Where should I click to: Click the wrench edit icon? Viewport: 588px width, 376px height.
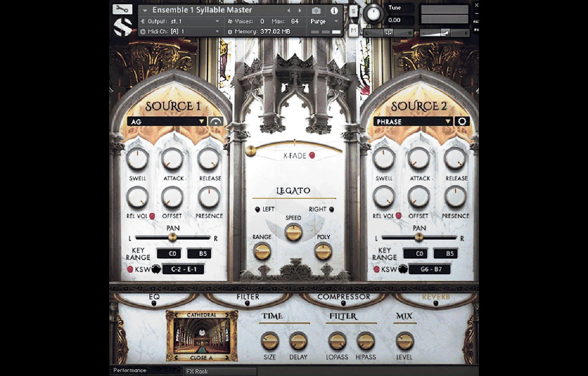click(x=122, y=9)
